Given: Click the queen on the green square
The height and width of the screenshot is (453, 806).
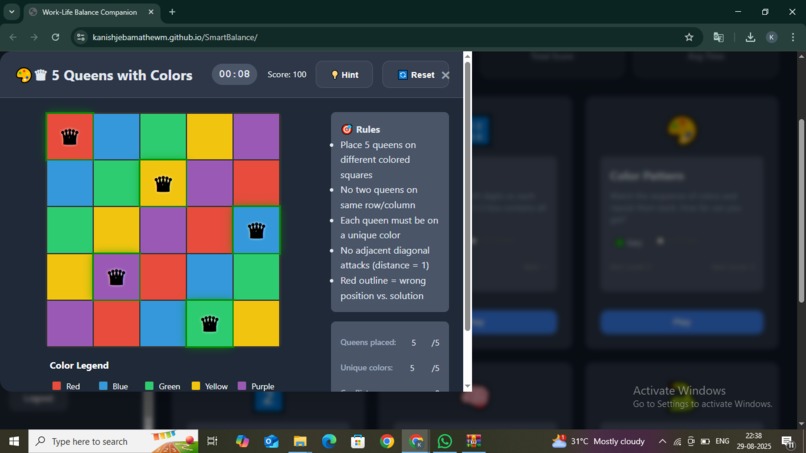Looking at the screenshot, I should tap(210, 323).
